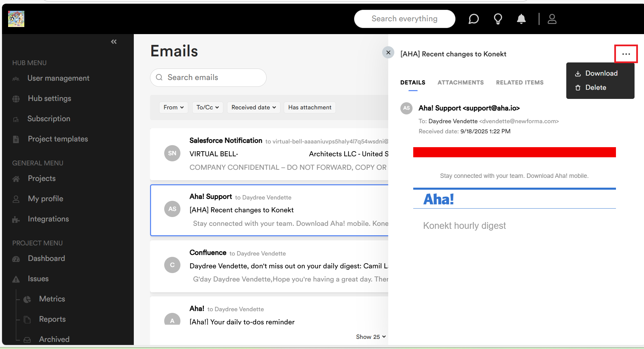Click the Metrics pie chart icon
This screenshot has width=644, height=349.
click(x=27, y=299)
